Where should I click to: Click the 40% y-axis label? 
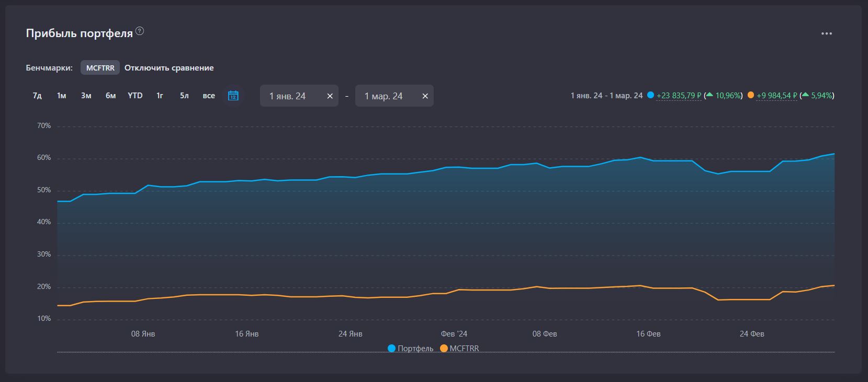coord(44,222)
